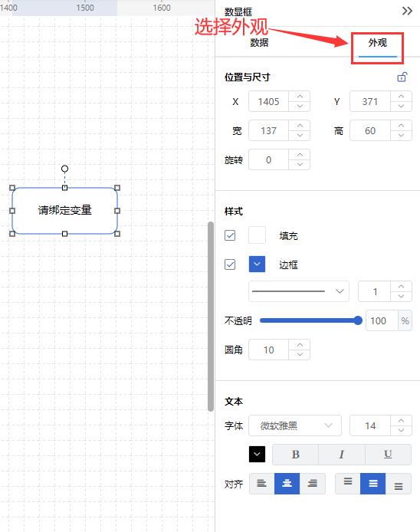The height and width of the screenshot is (532, 420).
Task: Uncheck the 边框 border checkbox
Action: 230,264
